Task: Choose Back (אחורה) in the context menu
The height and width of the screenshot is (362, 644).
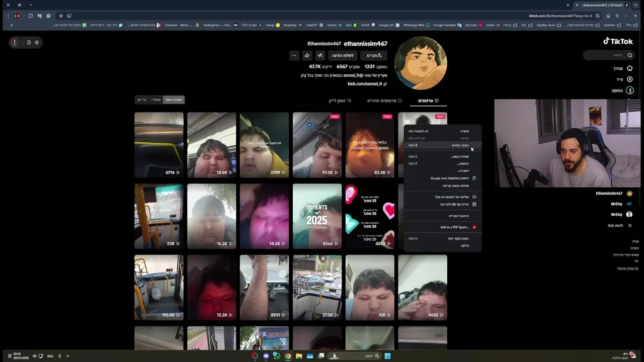Action: [443, 131]
